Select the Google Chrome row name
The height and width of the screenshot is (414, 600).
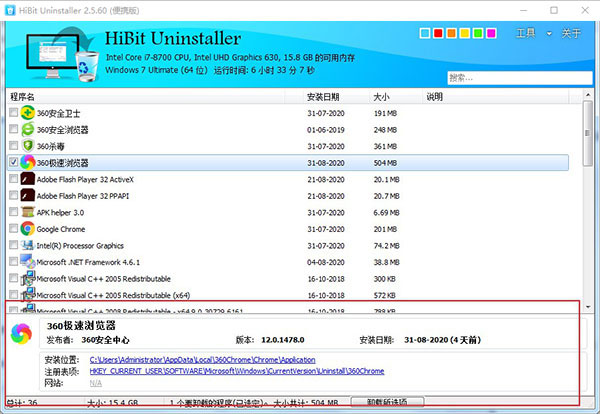[61, 229]
